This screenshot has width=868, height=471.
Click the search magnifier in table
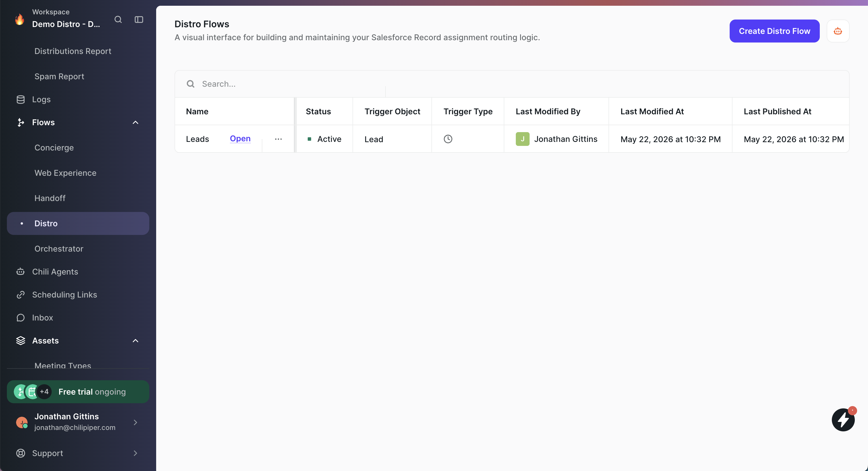(x=190, y=84)
